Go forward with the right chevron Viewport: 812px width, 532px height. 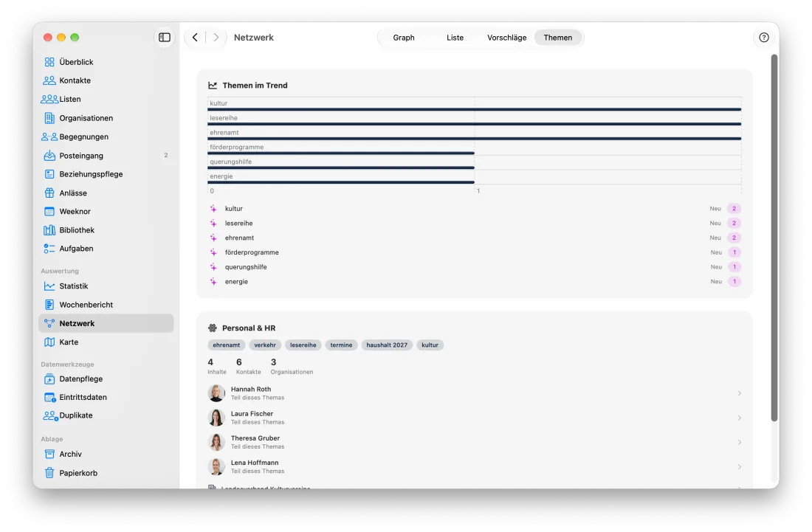click(216, 37)
